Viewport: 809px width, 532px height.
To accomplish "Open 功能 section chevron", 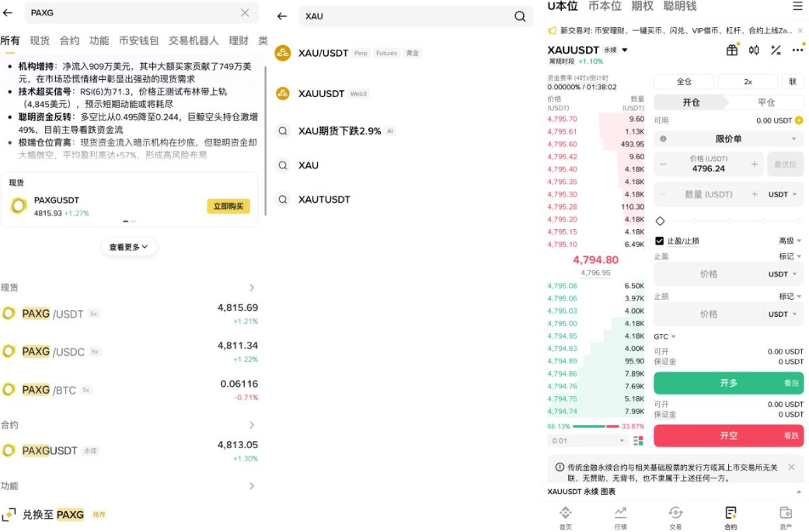I will pyautogui.click(x=252, y=486).
